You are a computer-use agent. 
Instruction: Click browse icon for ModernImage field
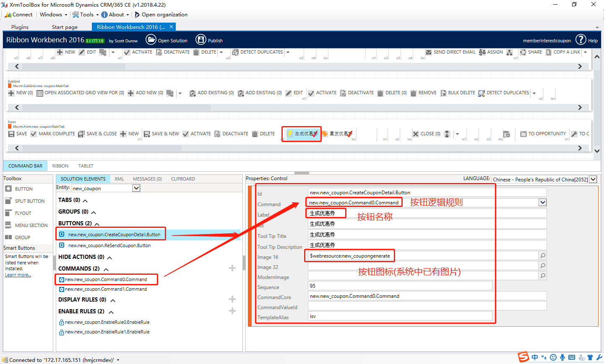(543, 276)
